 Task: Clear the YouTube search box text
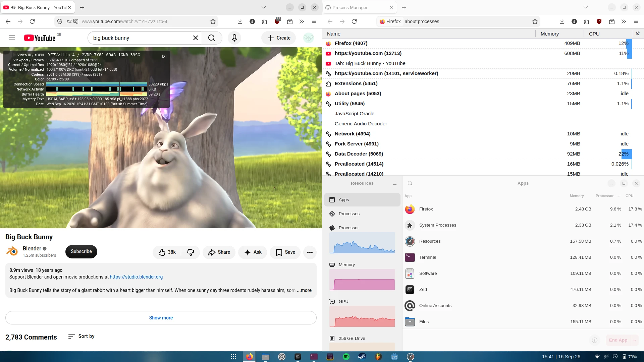pos(196,38)
